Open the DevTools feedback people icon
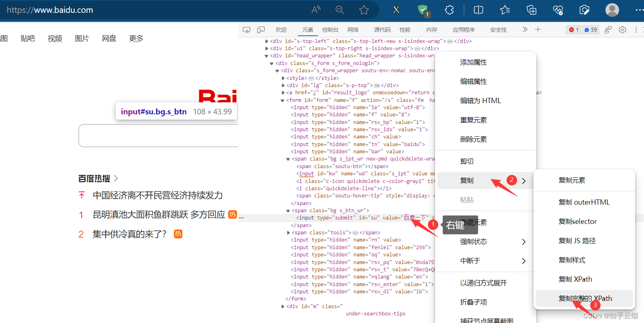 click(x=608, y=30)
